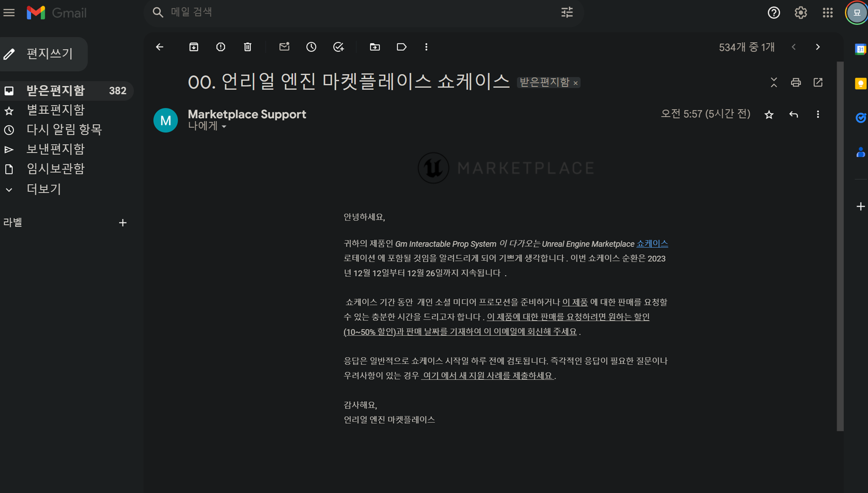Open Settings gear icon

coord(801,12)
